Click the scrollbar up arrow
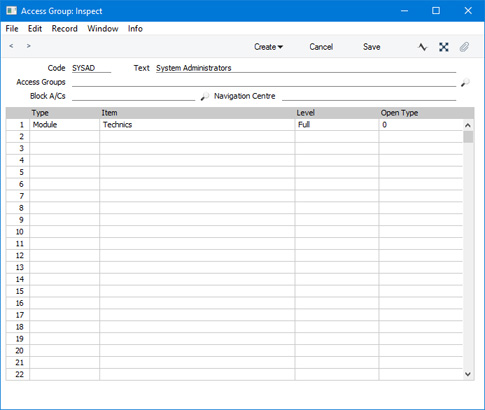Viewport: 485px width, 410px height. pos(468,125)
